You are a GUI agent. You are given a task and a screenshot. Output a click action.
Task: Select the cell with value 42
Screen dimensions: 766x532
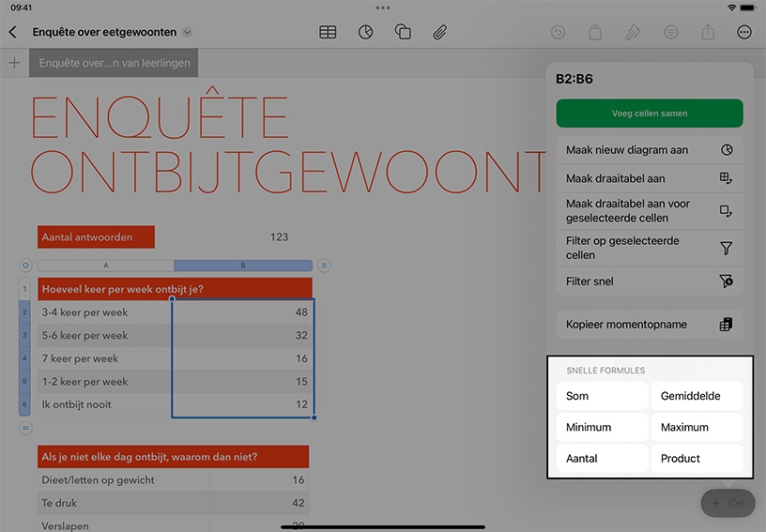click(259, 503)
